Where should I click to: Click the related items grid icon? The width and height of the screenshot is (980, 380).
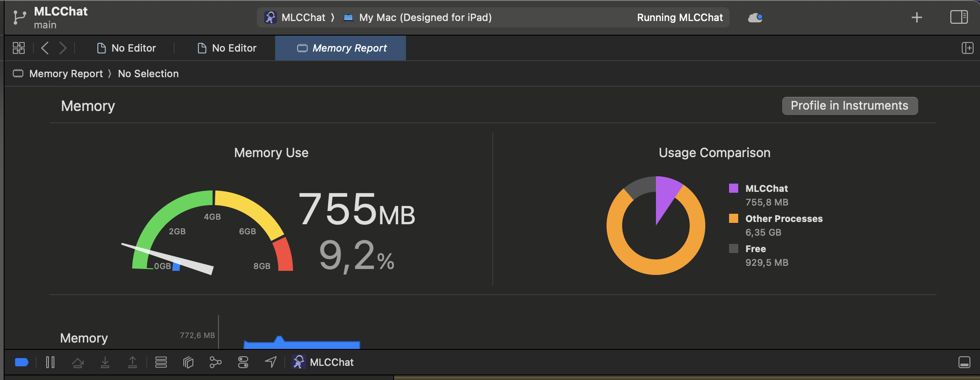tap(19, 48)
